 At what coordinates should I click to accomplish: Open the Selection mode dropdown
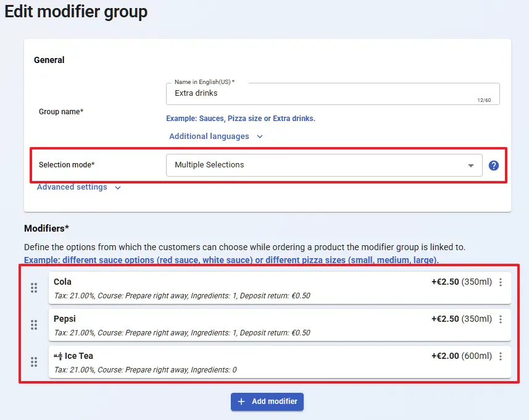tap(324, 165)
